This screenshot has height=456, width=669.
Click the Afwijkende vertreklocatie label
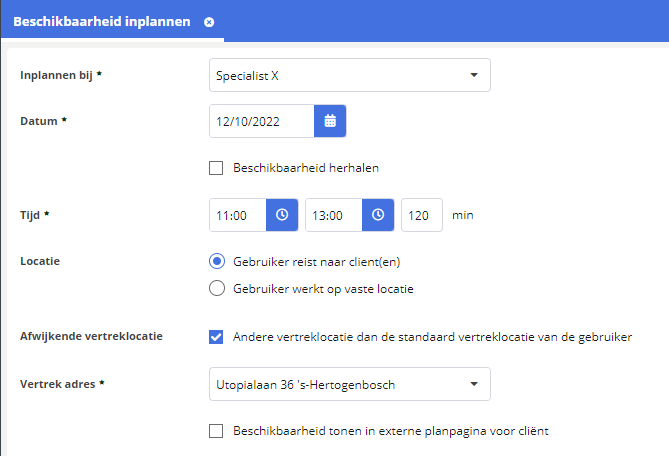tap(91, 337)
